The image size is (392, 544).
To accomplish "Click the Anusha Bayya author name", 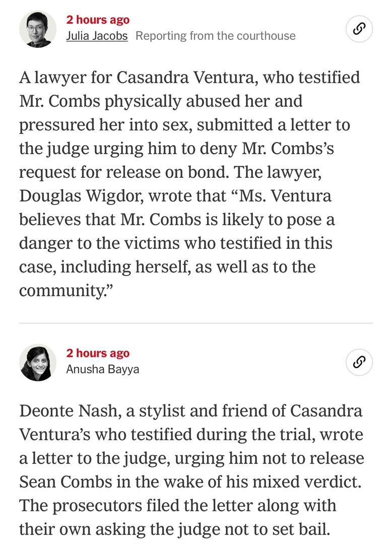I will (x=103, y=369).
